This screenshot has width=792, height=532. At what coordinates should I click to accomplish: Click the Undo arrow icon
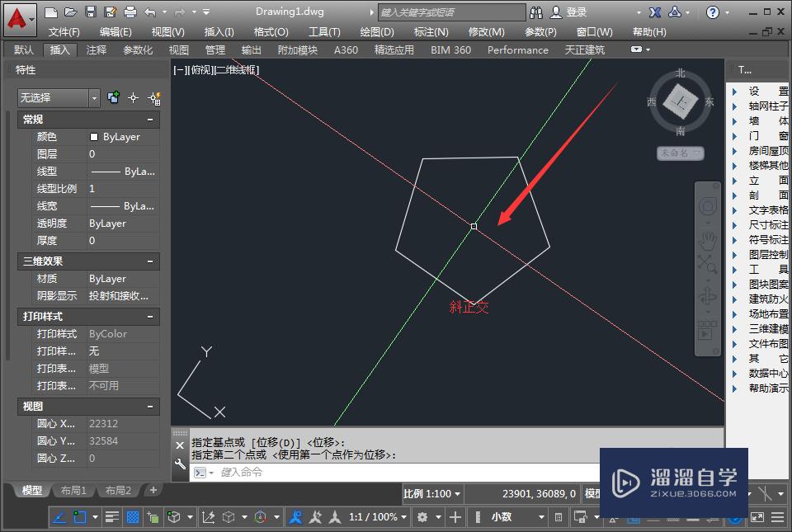[x=151, y=12]
